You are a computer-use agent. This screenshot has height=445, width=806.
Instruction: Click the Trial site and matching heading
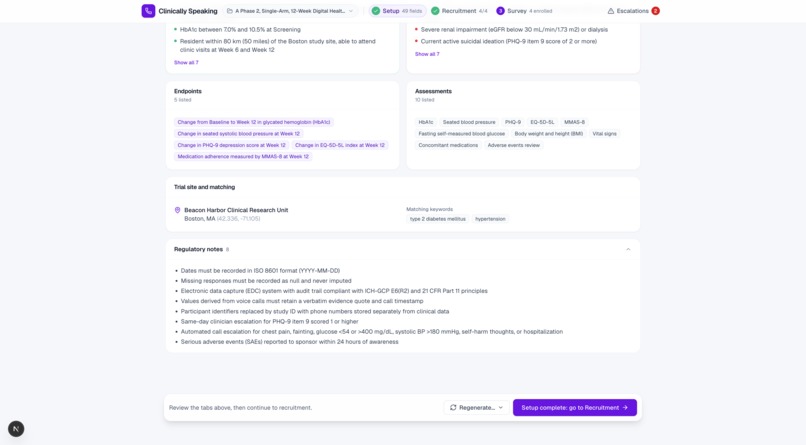204,187
